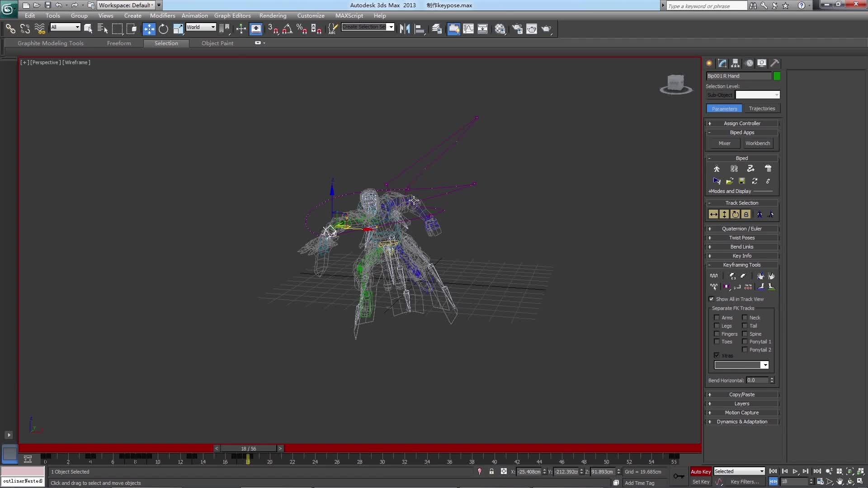Open the World reference coordinate dropdown
This screenshot has height=488, width=868.
click(x=201, y=27)
